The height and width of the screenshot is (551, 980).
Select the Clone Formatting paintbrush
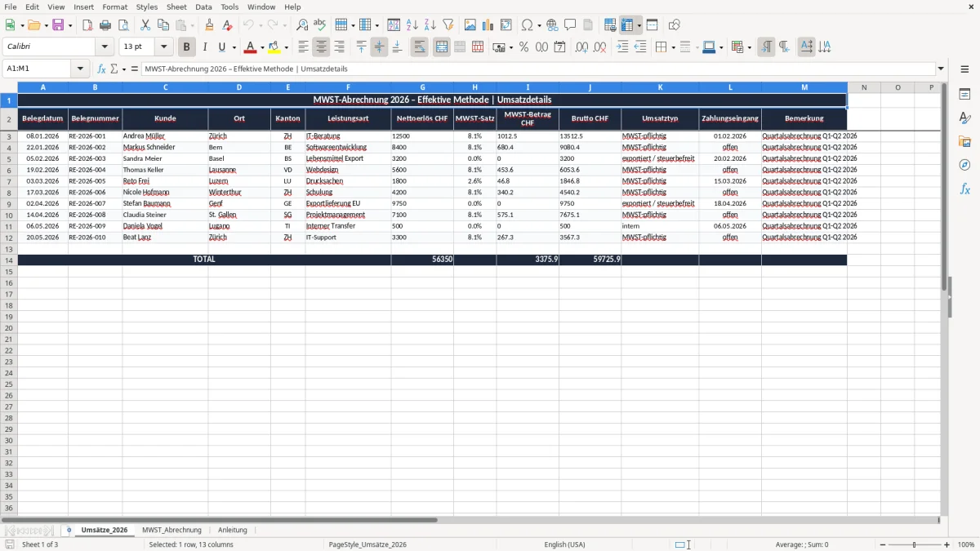210,25
